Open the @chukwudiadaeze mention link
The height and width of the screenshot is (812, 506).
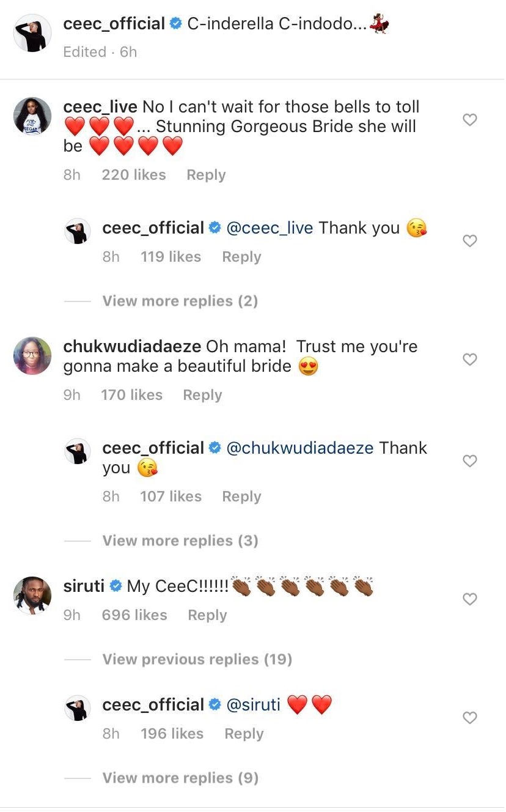(x=299, y=448)
